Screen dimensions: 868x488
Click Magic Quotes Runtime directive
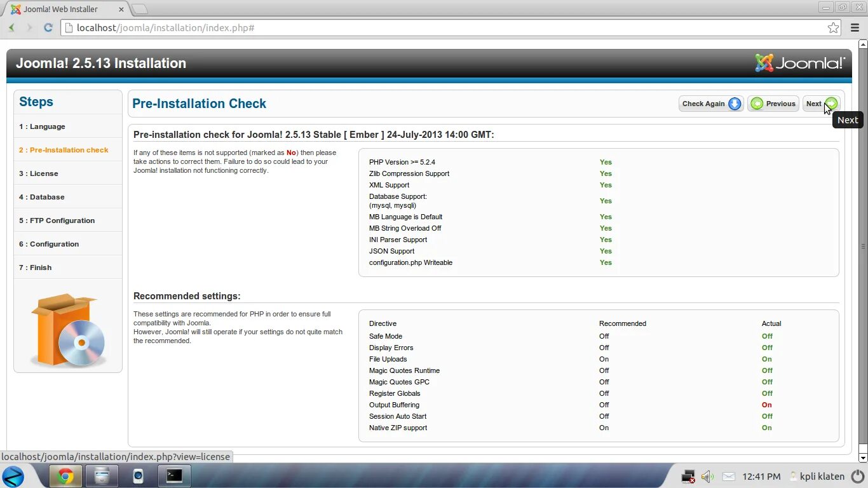click(x=404, y=370)
